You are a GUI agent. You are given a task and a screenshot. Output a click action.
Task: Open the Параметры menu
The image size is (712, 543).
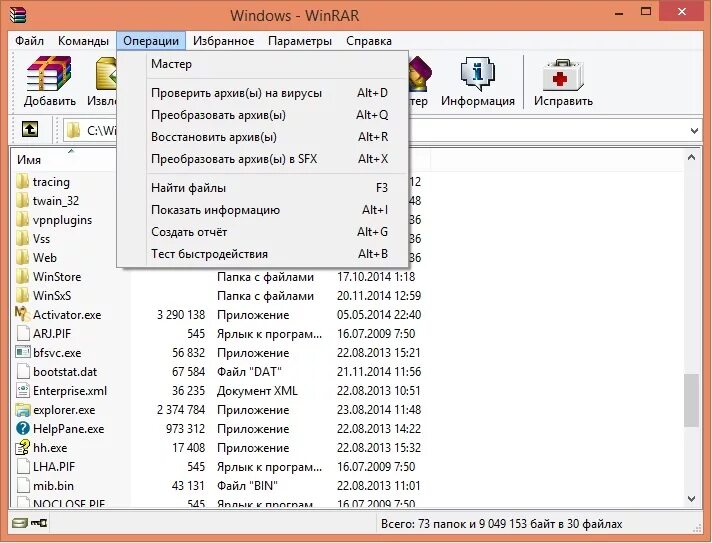pyautogui.click(x=300, y=41)
